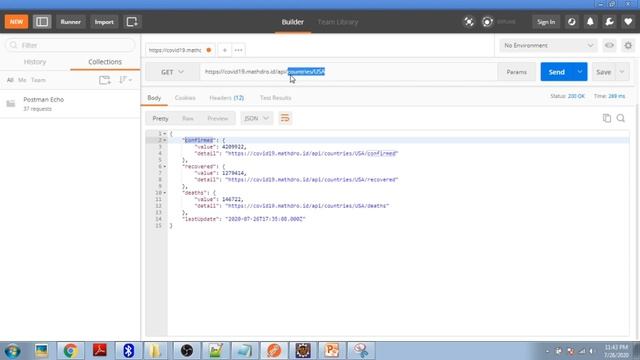
Task: Switch to the History tab
Action: 35,62
